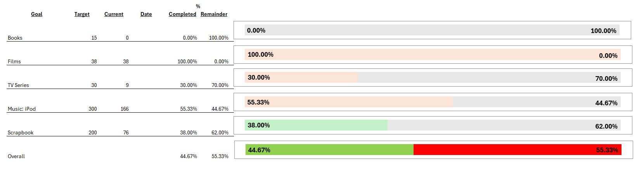This screenshot has width=644, height=169.
Task: Click the Films 100.00% progress bar
Action: (x=433, y=54)
